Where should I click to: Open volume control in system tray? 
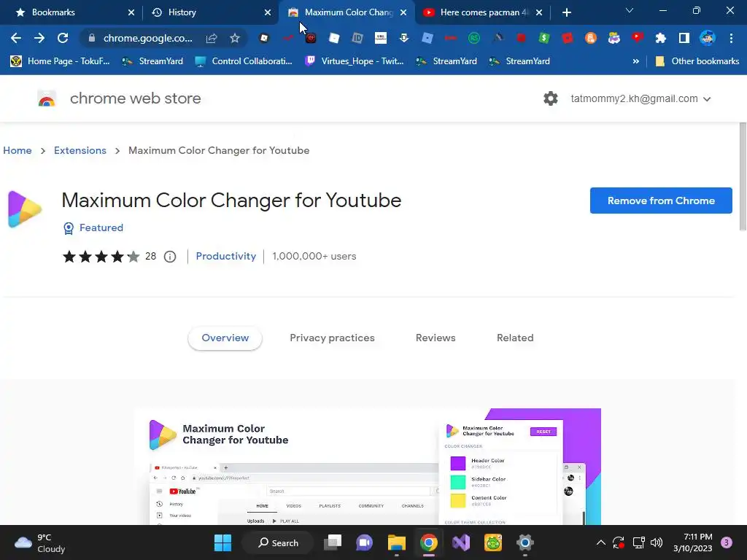(657, 542)
